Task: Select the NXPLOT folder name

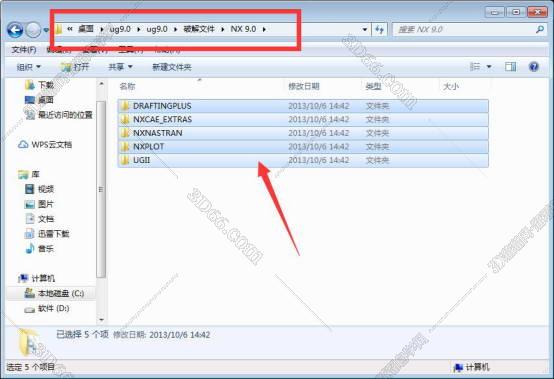Action: (148, 147)
